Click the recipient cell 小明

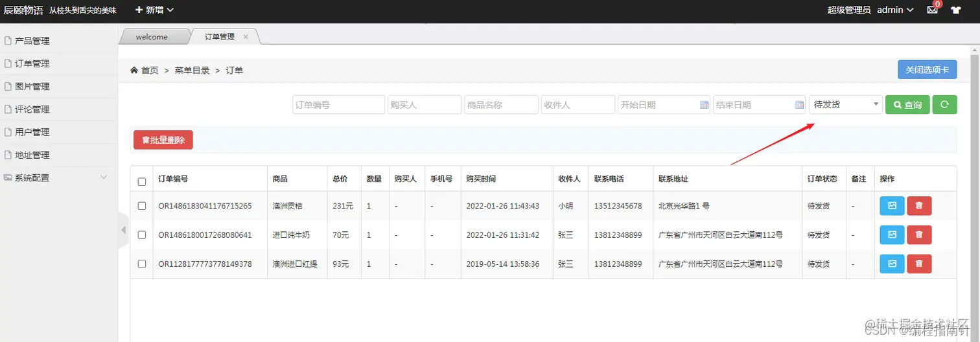[x=566, y=206]
